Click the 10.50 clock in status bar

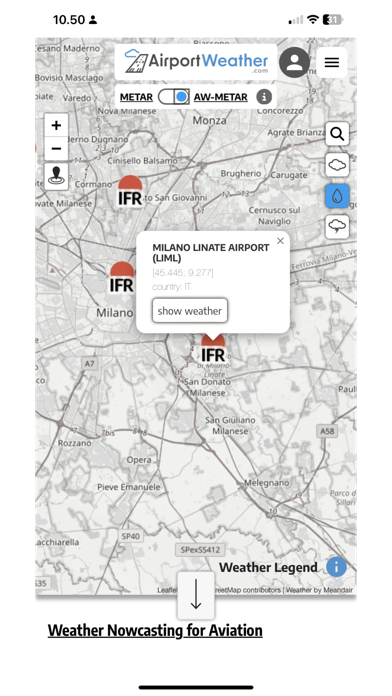click(69, 20)
